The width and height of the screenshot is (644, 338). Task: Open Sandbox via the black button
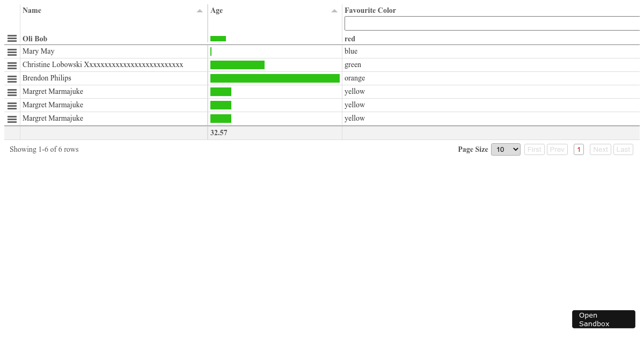click(x=604, y=319)
